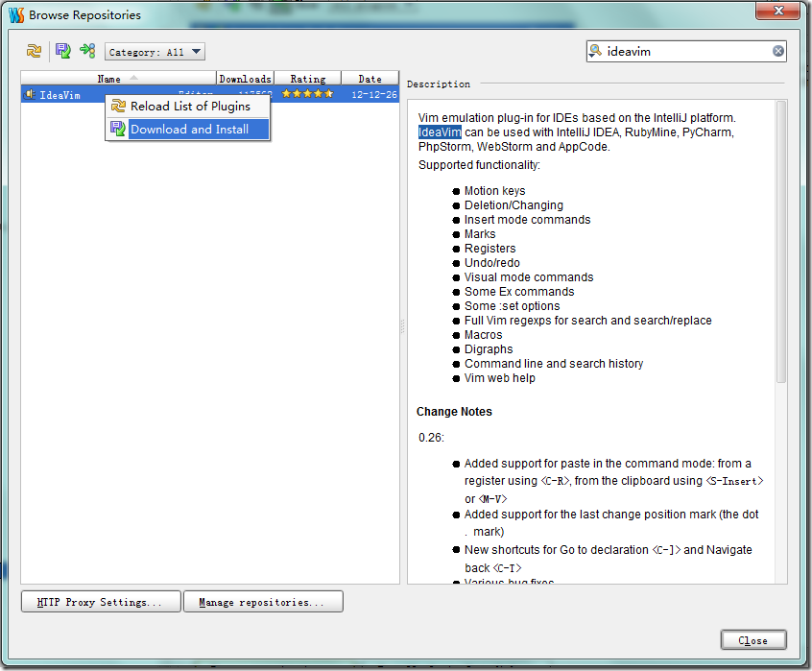The width and height of the screenshot is (812, 671).
Task: Click the 'Motion keys' list item
Action: (x=494, y=191)
